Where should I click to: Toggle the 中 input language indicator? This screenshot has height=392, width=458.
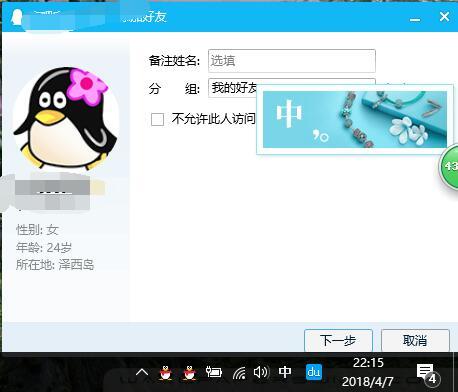[285, 372]
